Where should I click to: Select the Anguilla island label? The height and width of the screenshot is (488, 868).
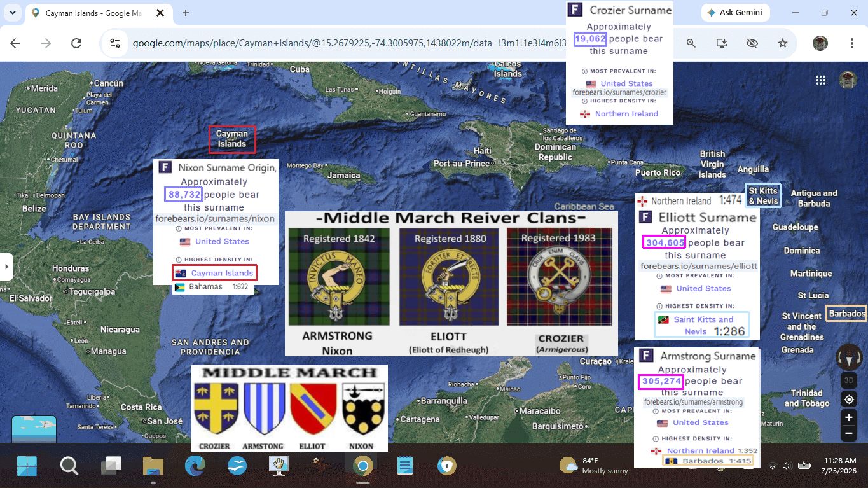click(753, 170)
